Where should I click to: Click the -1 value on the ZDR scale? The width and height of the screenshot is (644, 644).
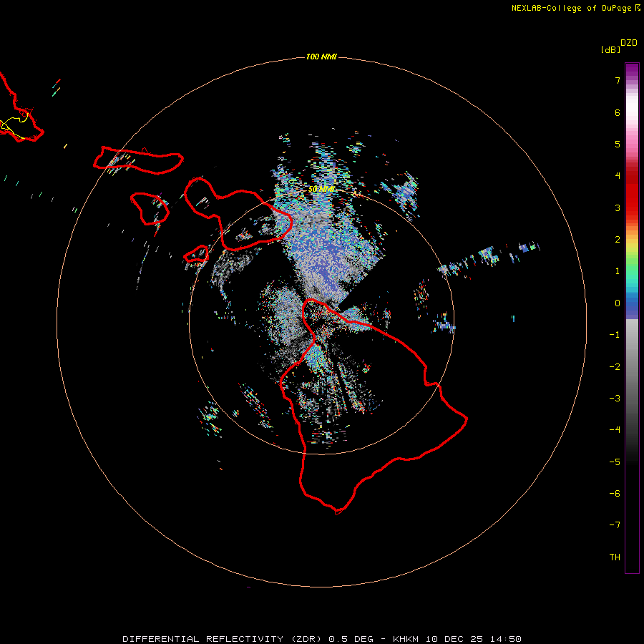[x=615, y=335]
